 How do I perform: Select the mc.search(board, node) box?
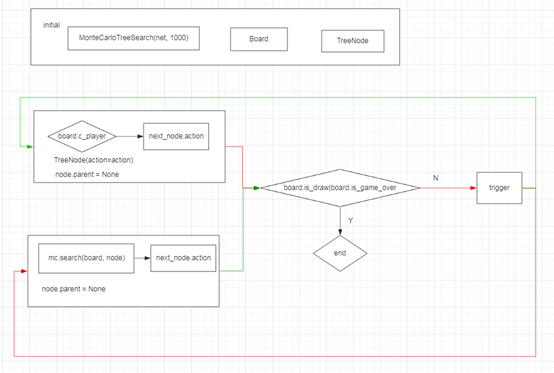tap(86, 258)
